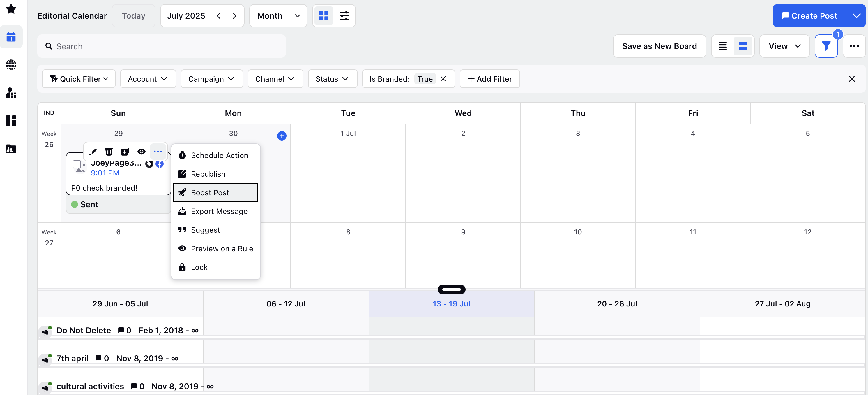Grab the panel divider handle
The width and height of the screenshot is (868, 395).
pyautogui.click(x=452, y=289)
